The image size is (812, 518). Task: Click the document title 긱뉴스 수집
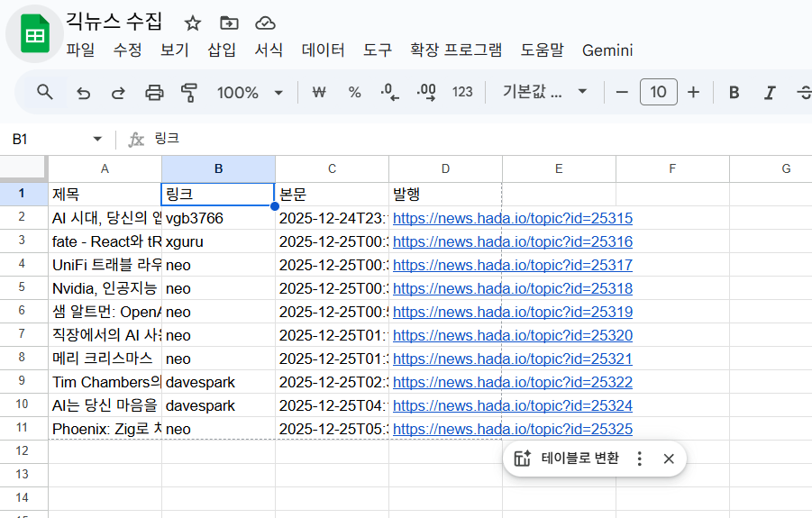(114, 22)
